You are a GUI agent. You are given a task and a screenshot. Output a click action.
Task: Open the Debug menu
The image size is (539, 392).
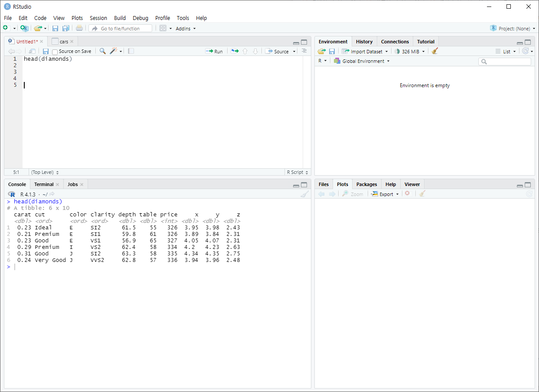coord(140,18)
